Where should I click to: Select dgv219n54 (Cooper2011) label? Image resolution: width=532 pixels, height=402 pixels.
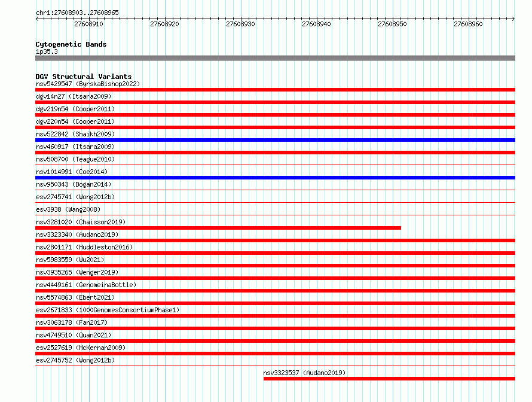[x=75, y=109]
